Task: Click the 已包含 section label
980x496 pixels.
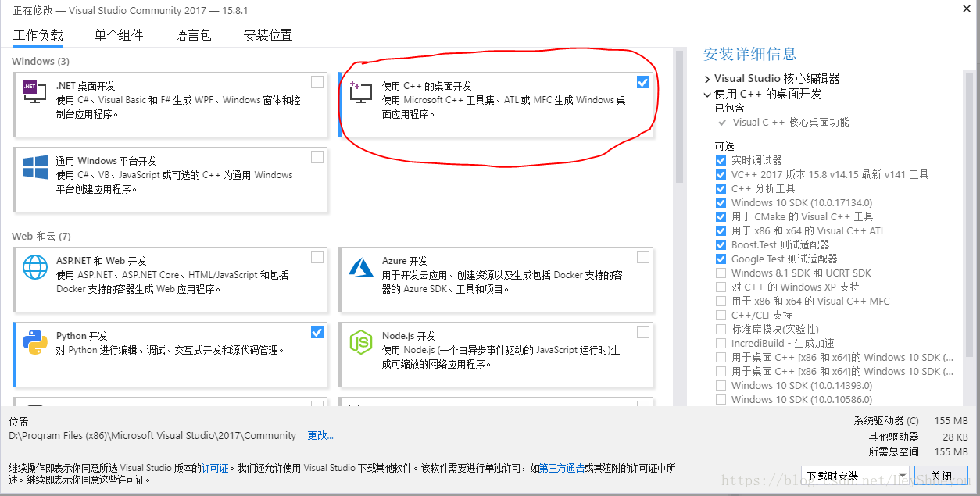Action: tap(729, 108)
